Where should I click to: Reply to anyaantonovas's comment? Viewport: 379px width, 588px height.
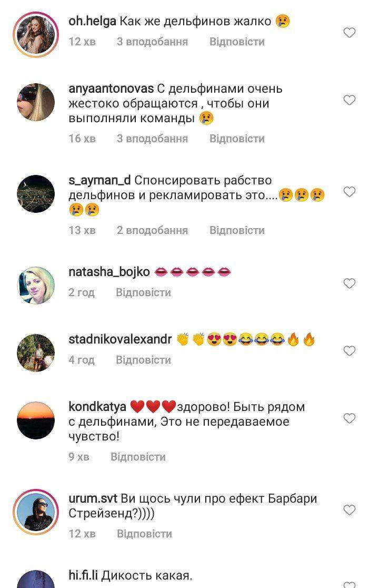click(237, 139)
